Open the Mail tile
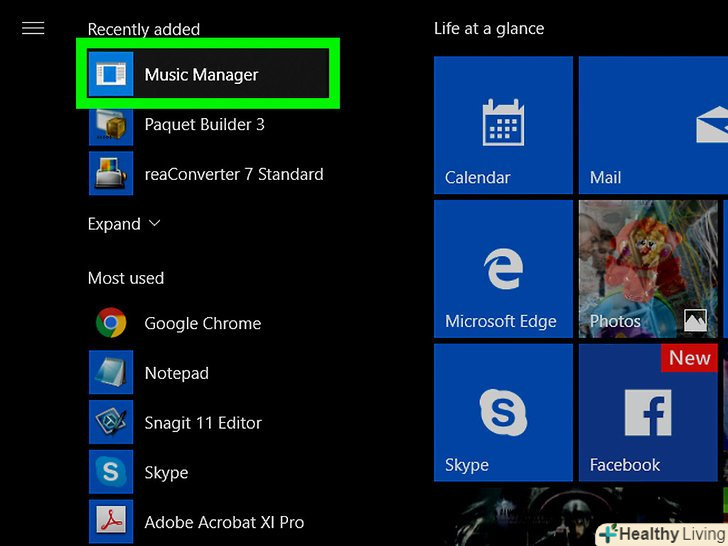Viewport: 728px width, 546px height. tap(653, 125)
